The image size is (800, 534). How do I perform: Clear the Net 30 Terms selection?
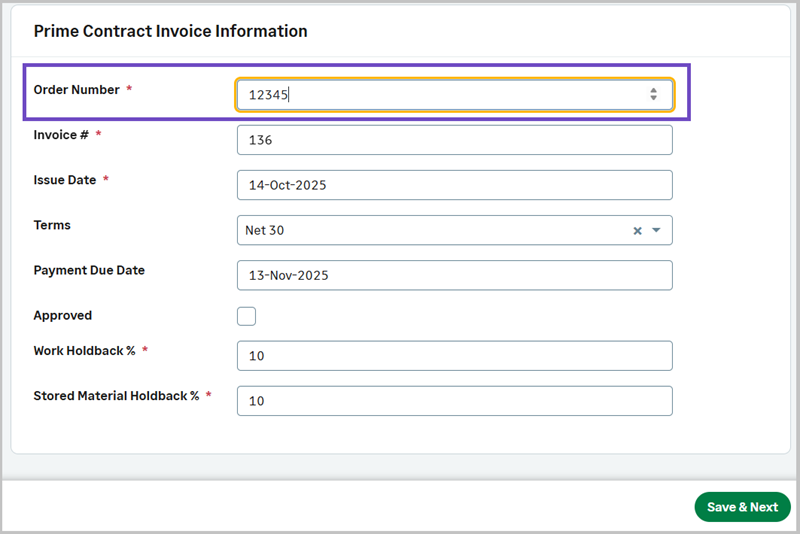637,231
